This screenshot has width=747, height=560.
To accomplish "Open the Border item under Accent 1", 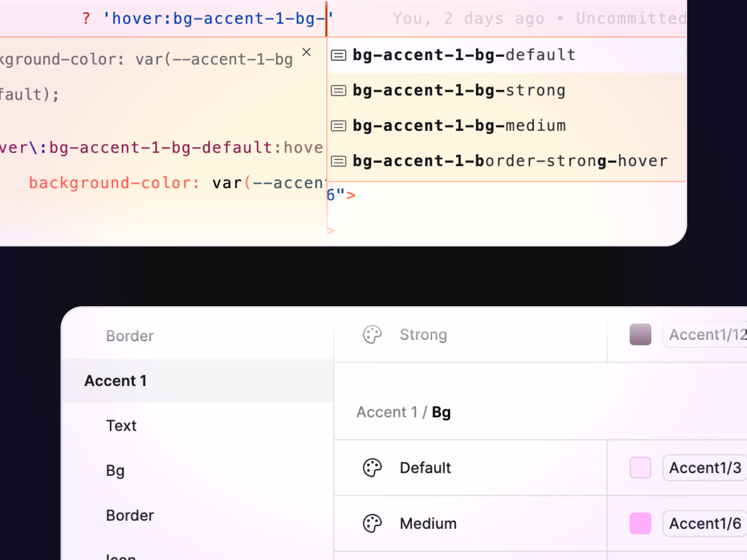I will [x=130, y=515].
